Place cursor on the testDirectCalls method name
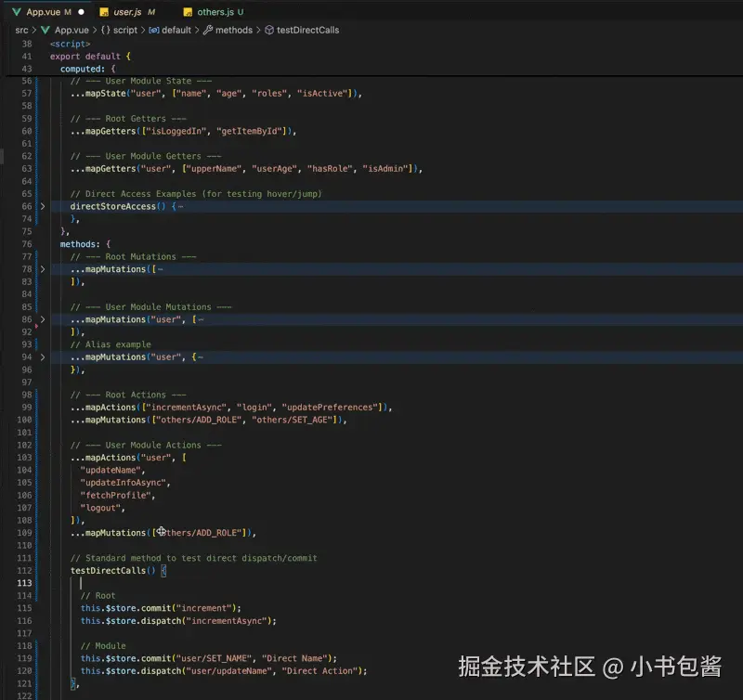This screenshot has width=743, height=700. coord(108,571)
